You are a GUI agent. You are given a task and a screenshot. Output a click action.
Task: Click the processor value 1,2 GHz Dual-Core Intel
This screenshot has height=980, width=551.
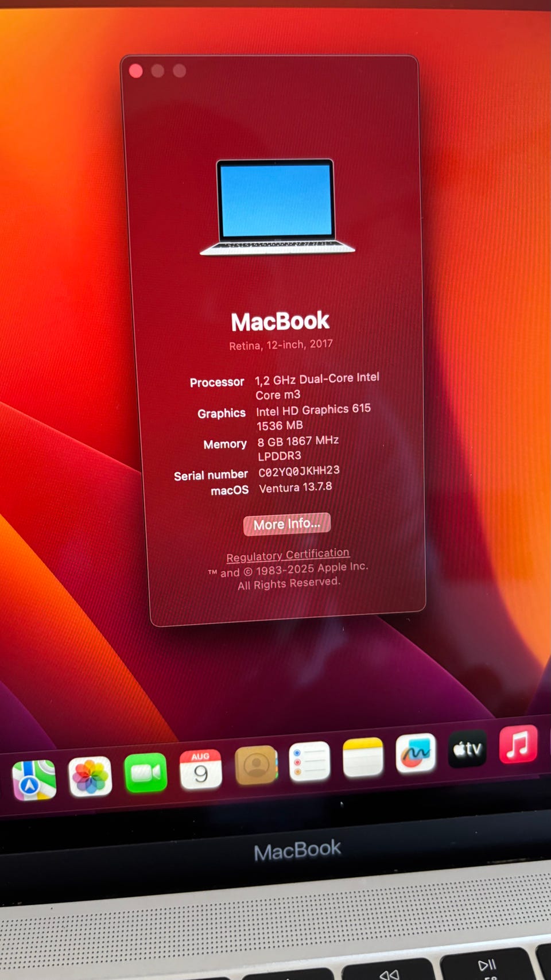click(317, 379)
